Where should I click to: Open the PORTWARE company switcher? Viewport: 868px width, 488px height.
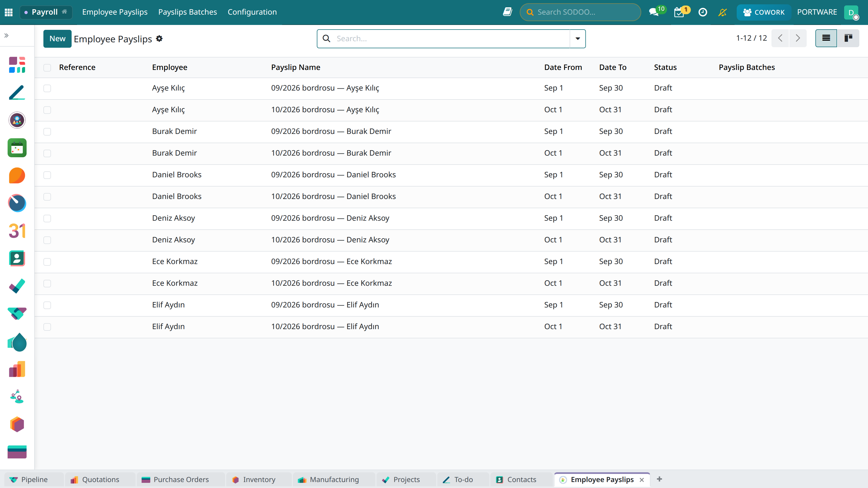pos(817,12)
